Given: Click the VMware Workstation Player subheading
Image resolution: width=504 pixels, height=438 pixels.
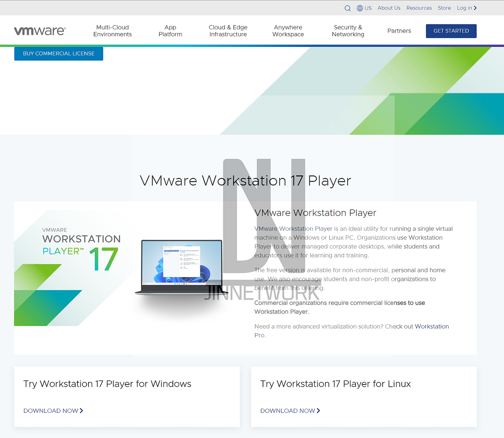Looking at the screenshot, I should 315,213.
